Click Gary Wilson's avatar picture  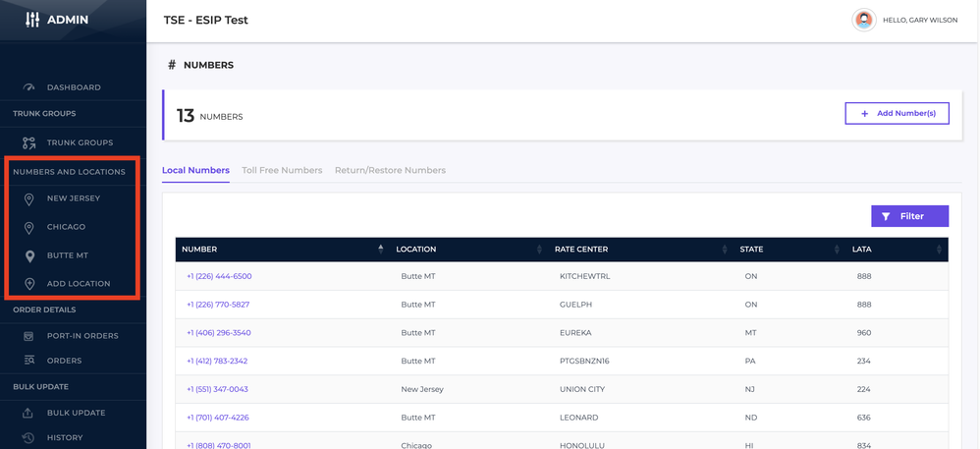(x=864, y=20)
